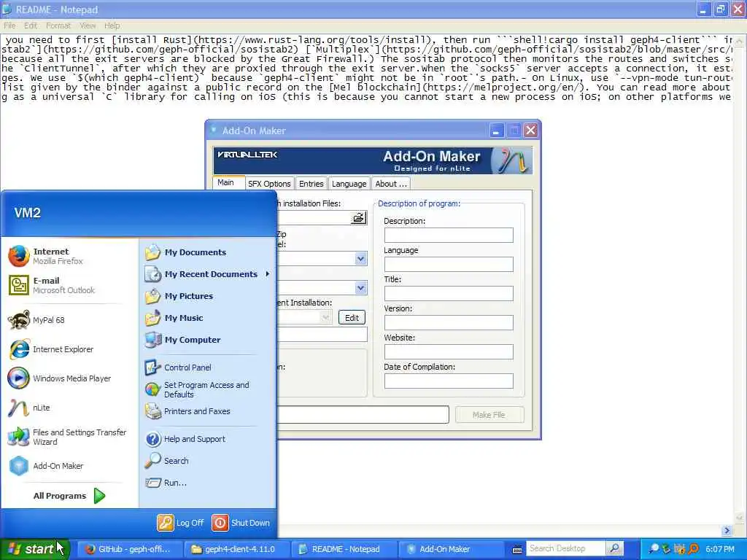Switch to GitHub Firefox taskbar window
The height and width of the screenshot is (560, 747).
point(128,549)
